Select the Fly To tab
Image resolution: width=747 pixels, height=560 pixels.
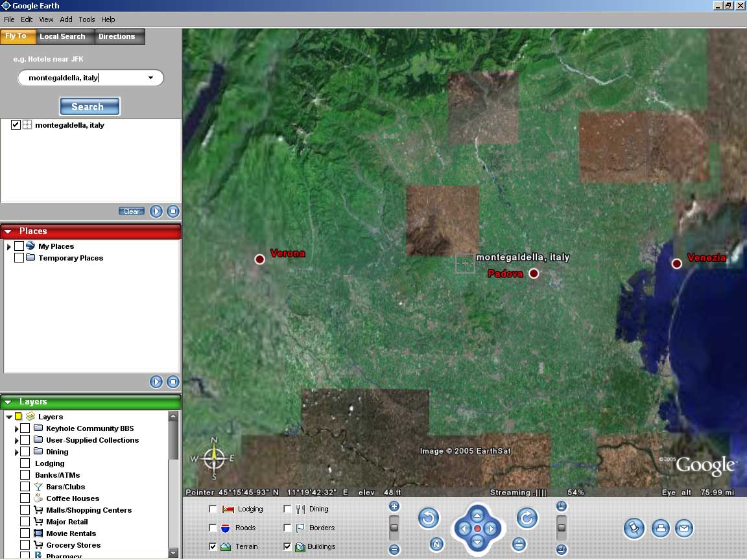16,36
